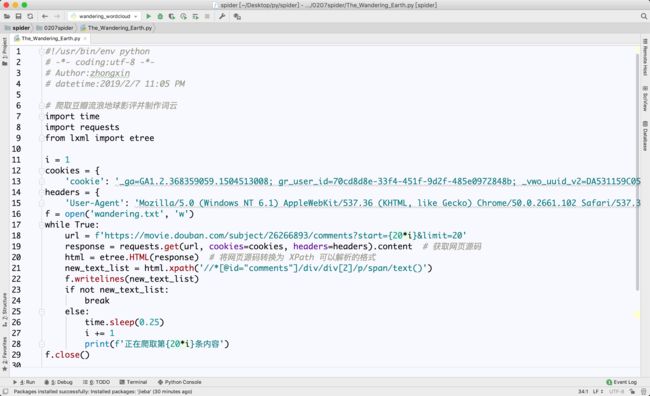650x396 pixels.
Task: Open a project with the folder icon
Action: point(7,16)
